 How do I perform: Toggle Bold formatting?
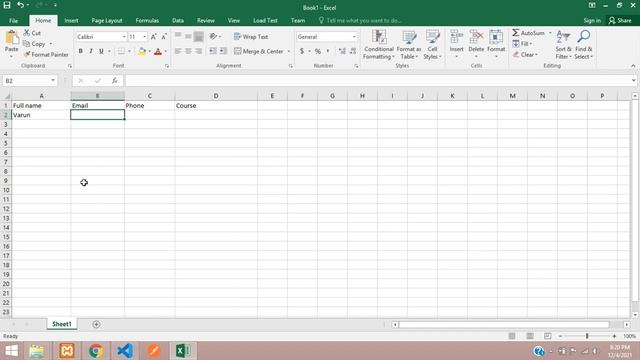coord(80,51)
